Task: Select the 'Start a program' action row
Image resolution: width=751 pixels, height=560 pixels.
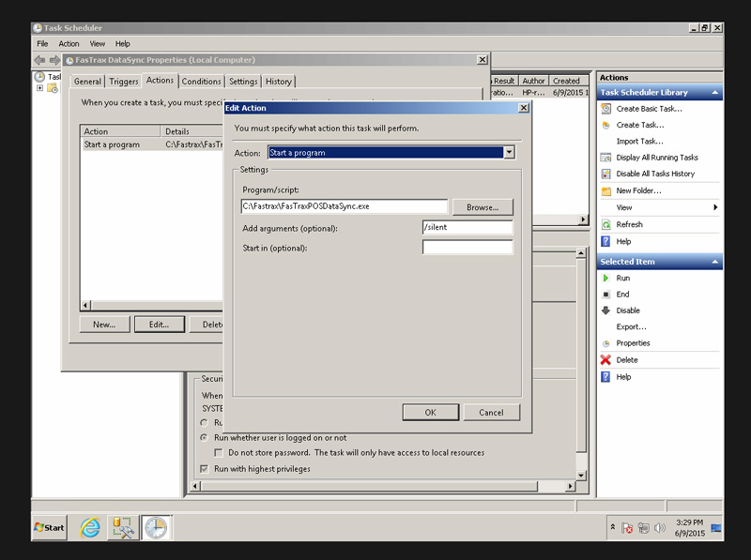Action: [152, 144]
